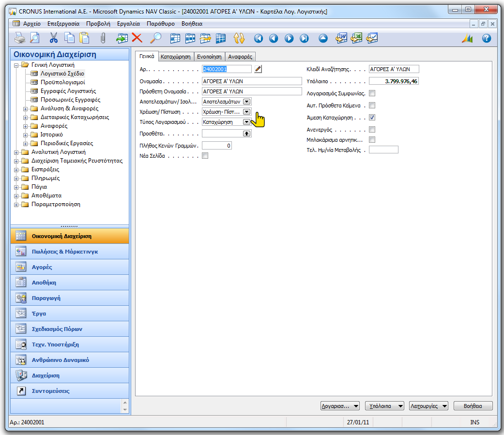The height and width of the screenshot is (435, 504).
Task: Open the Συντομεύσεις module
Action: point(70,391)
